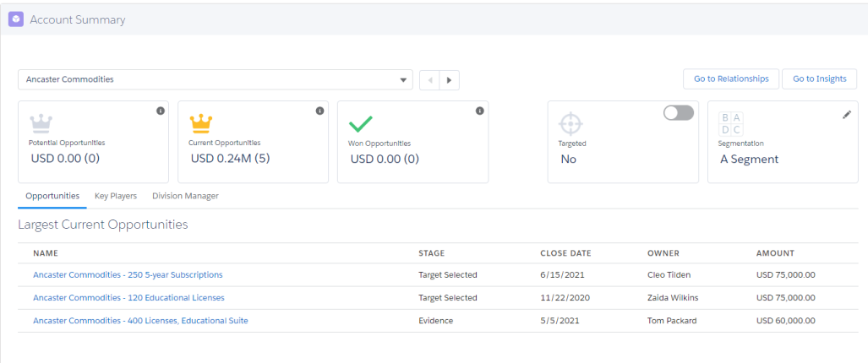The height and width of the screenshot is (363, 868).
Task: Click info icon on Won Opportunities card
Action: coord(479,111)
